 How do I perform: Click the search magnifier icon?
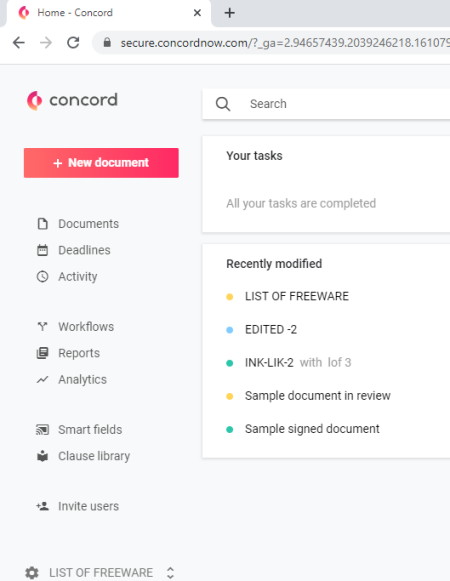[223, 104]
